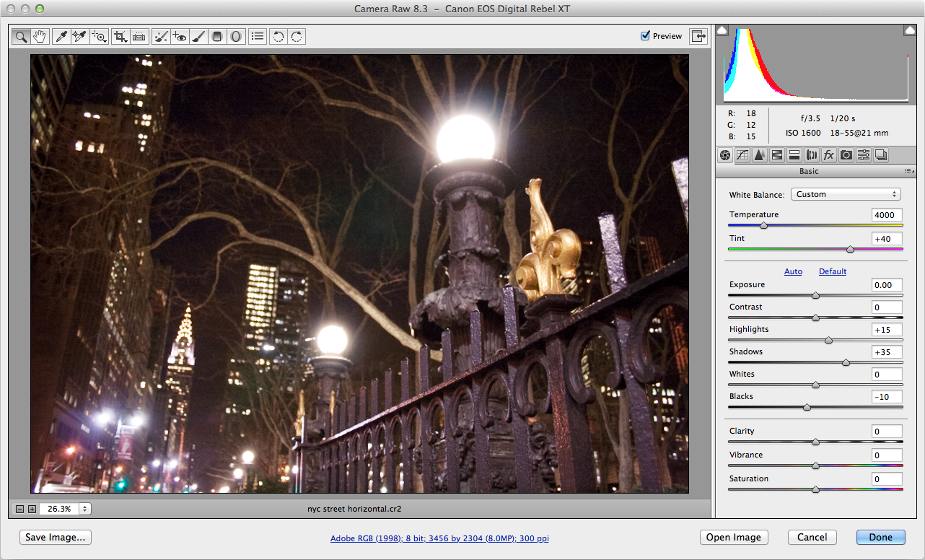The height and width of the screenshot is (560, 925).
Task: Uncheck the Preview checkbox
Action: click(x=644, y=35)
